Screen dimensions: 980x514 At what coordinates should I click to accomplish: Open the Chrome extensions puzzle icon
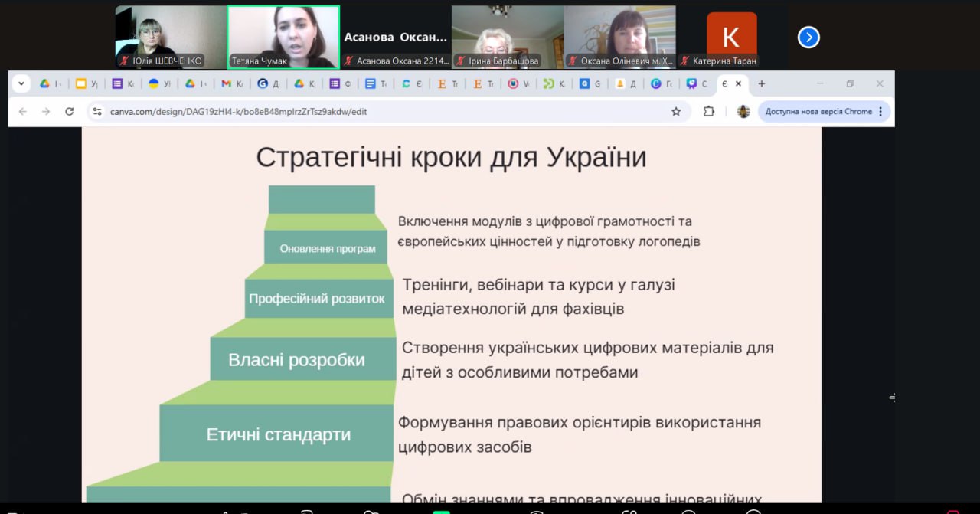click(709, 112)
